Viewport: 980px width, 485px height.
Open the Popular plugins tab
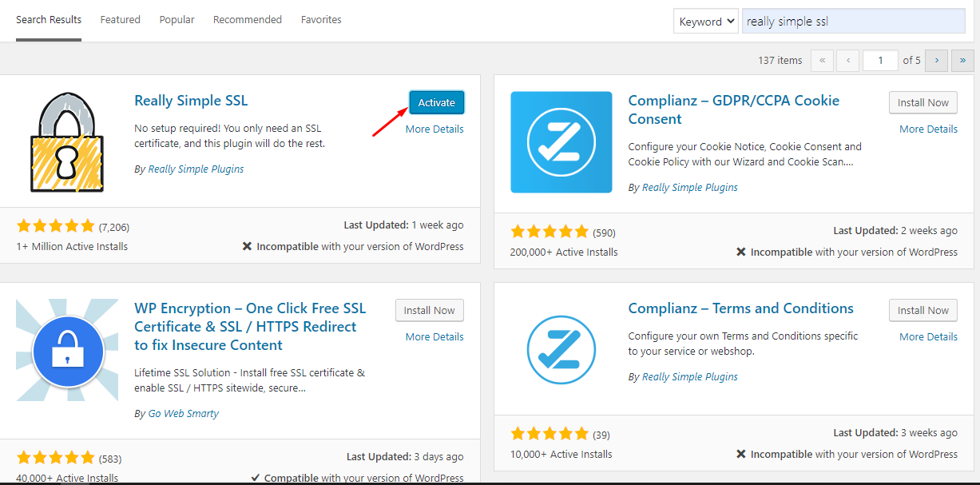(177, 20)
